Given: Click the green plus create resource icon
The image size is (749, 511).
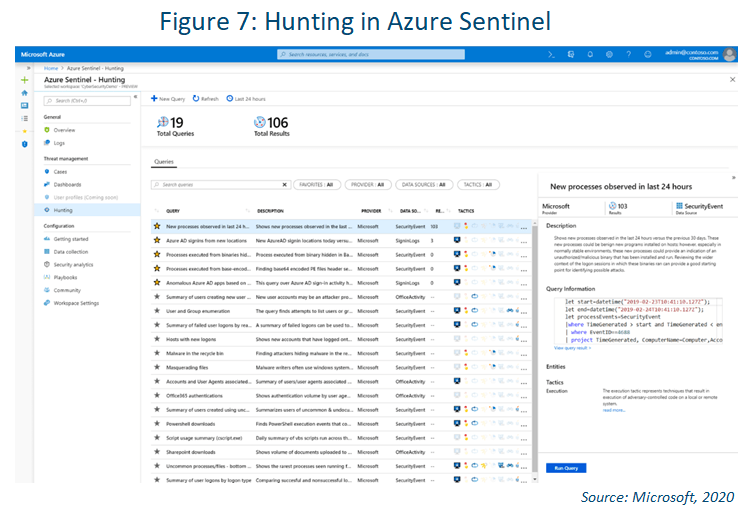Looking at the screenshot, I should coord(25,80).
